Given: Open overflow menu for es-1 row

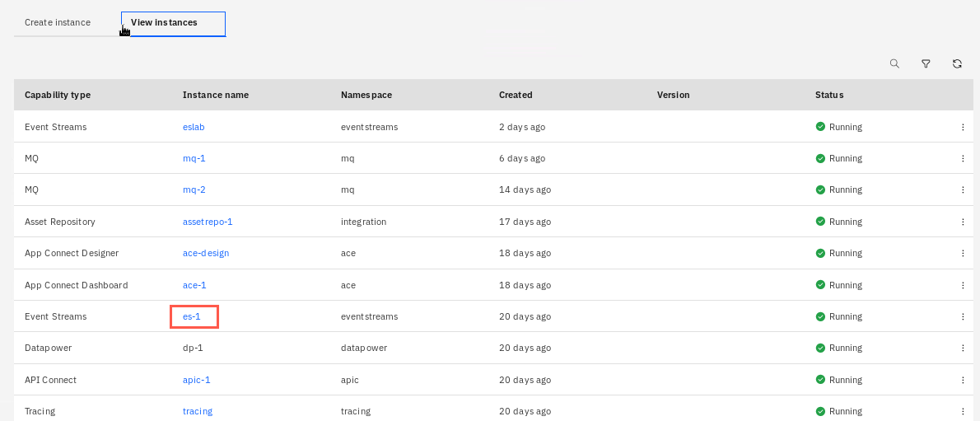Looking at the screenshot, I should (963, 316).
